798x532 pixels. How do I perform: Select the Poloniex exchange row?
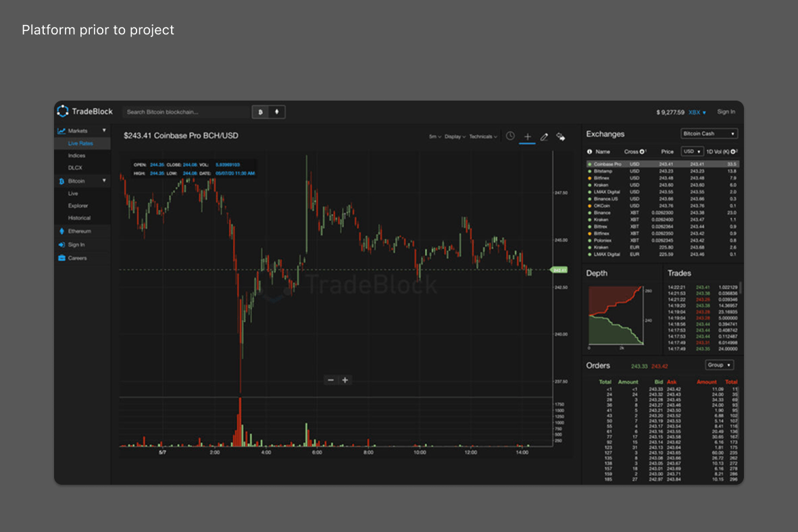pyautogui.click(x=663, y=240)
